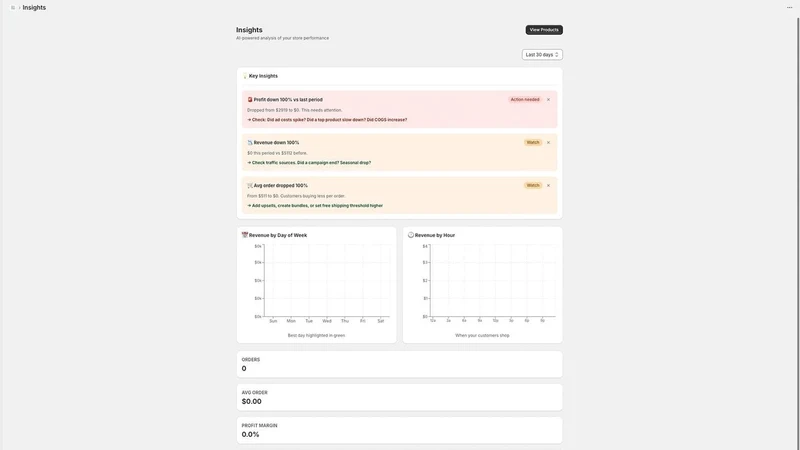This screenshot has width=800, height=450.
Task: Select the Profit down 100% vs last period heading
Action: coord(288,99)
